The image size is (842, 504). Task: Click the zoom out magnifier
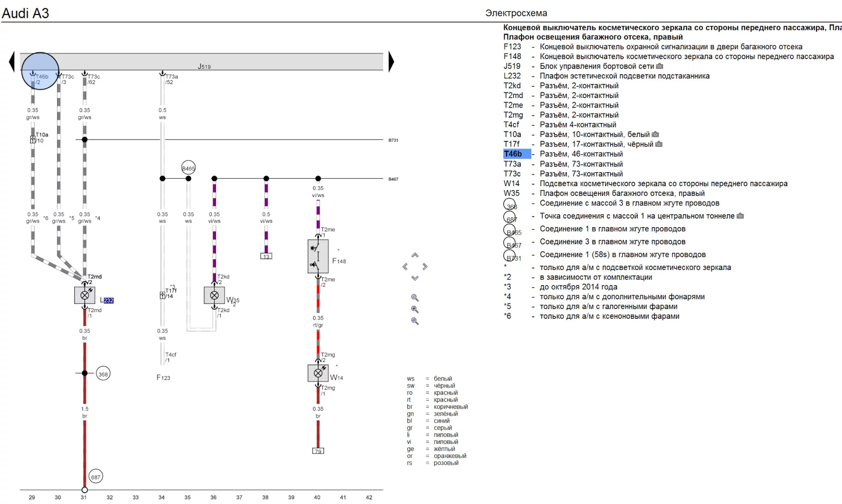coord(415,321)
